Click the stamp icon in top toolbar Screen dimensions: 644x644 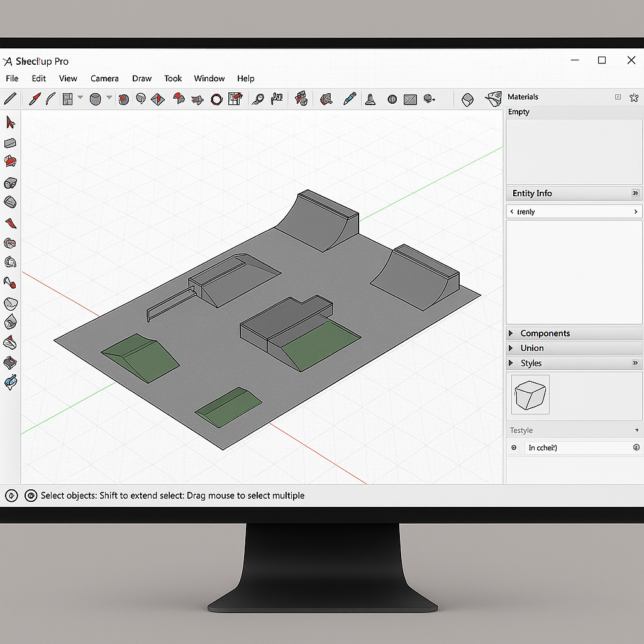[371, 99]
